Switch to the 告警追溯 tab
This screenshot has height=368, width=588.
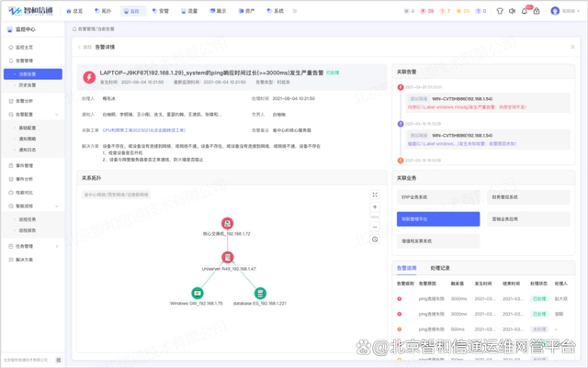tap(406, 268)
